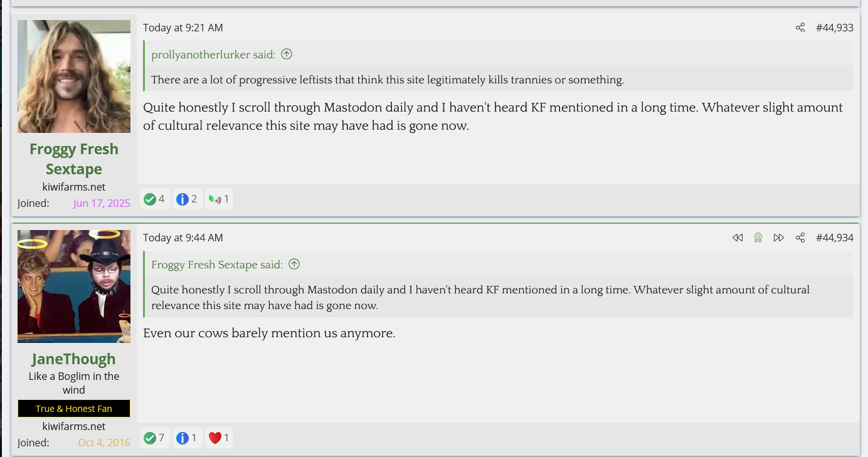
Task: Click red heart reaction on JaneThough's post
Action: pos(219,438)
